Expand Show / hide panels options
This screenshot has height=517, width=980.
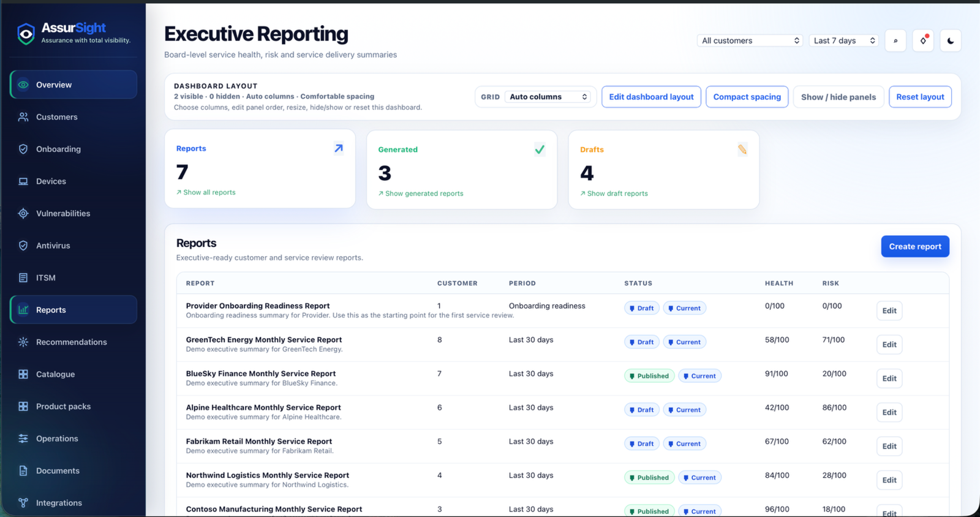click(839, 97)
